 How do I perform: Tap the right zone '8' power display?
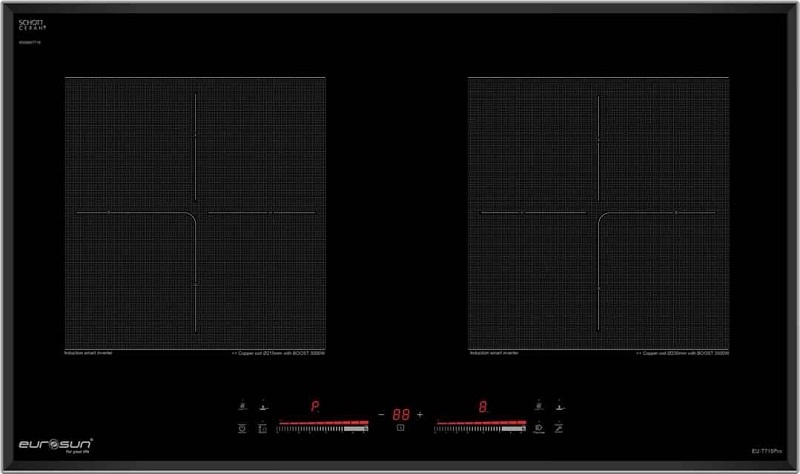(x=482, y=408)
